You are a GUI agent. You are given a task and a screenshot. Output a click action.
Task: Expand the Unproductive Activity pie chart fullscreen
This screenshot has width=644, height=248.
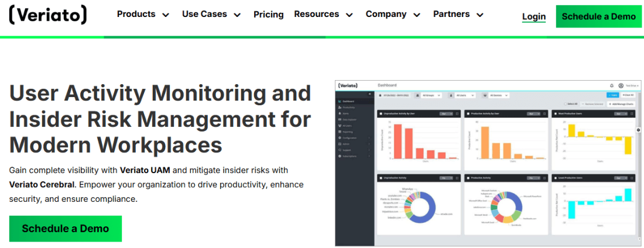[x=457, y=178]
